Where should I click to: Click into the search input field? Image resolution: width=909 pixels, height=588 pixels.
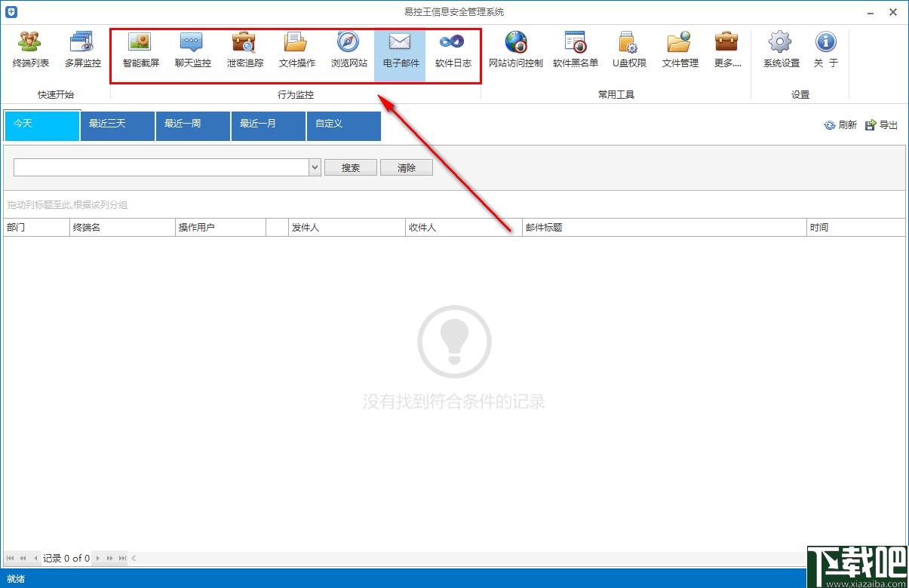coord(161,167)
